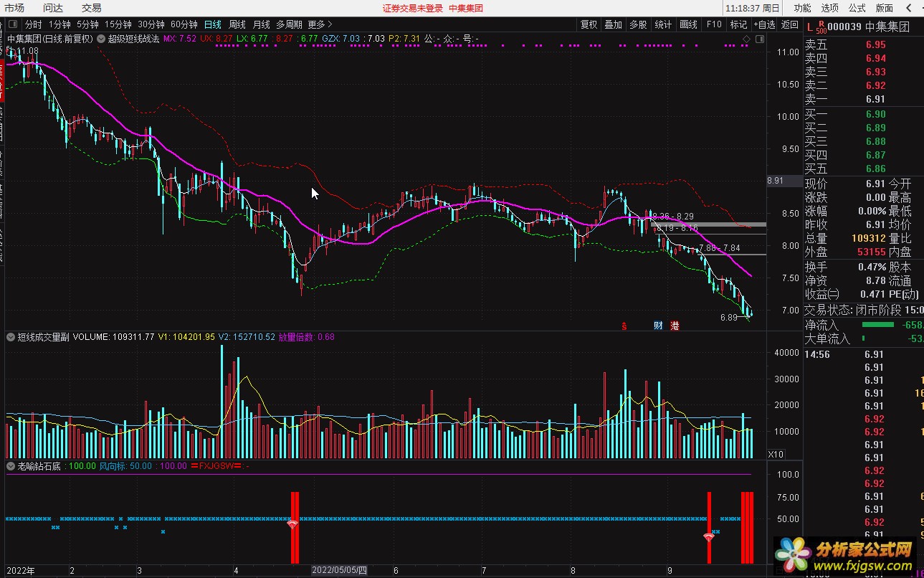Click the X10 scale label on volume axis
This screenshot has height=578, width=924.
775,454
